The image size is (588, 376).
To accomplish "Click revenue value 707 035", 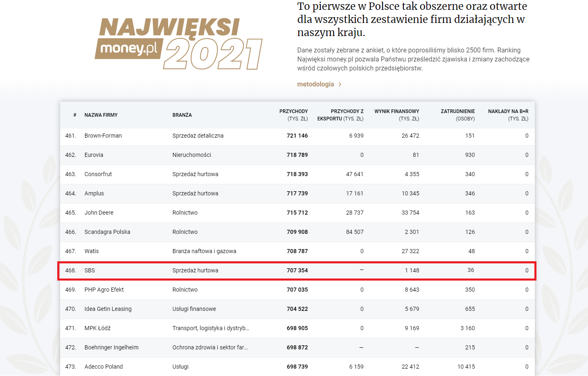I will coord(297,290).
